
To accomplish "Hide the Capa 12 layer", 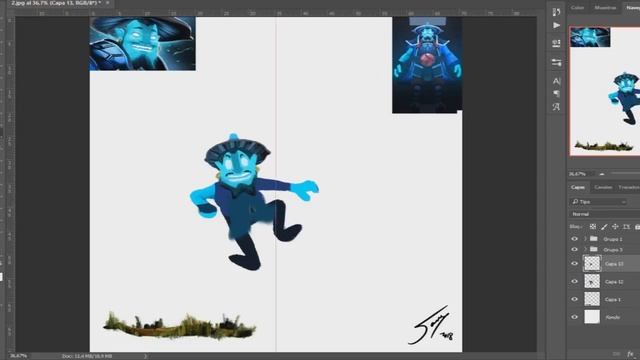I will [575, 281].
